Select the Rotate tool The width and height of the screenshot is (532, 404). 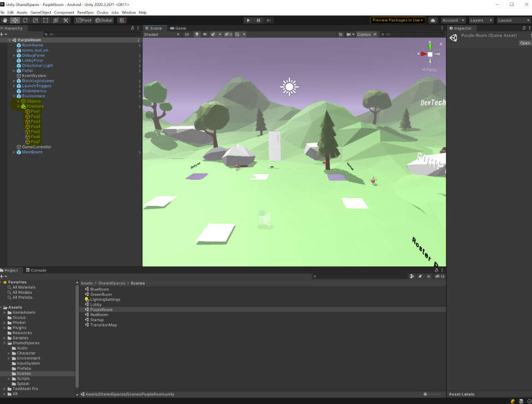click(x=25, y=20)
